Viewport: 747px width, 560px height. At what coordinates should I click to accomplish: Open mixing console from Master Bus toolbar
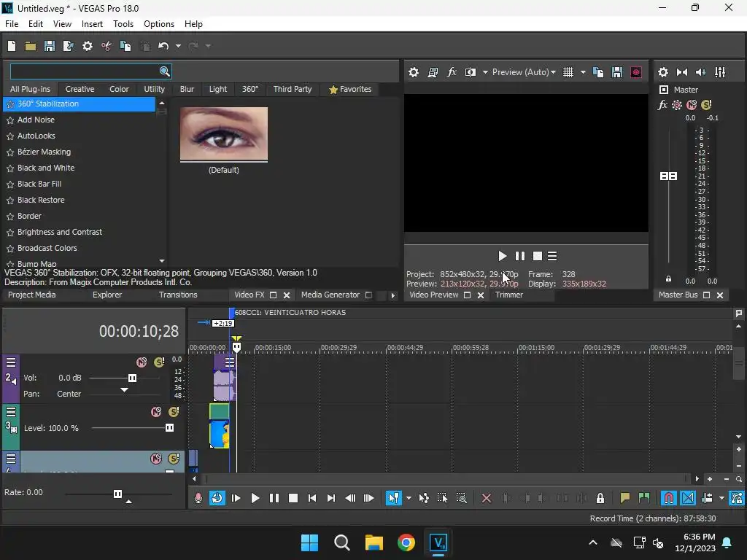coord(720,72)
